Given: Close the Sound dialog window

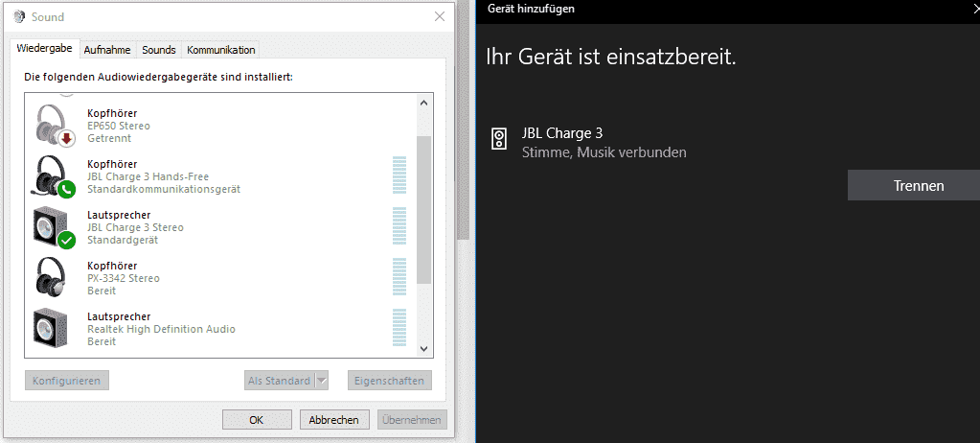Looking at the screenshot, I should pos(440,17).
